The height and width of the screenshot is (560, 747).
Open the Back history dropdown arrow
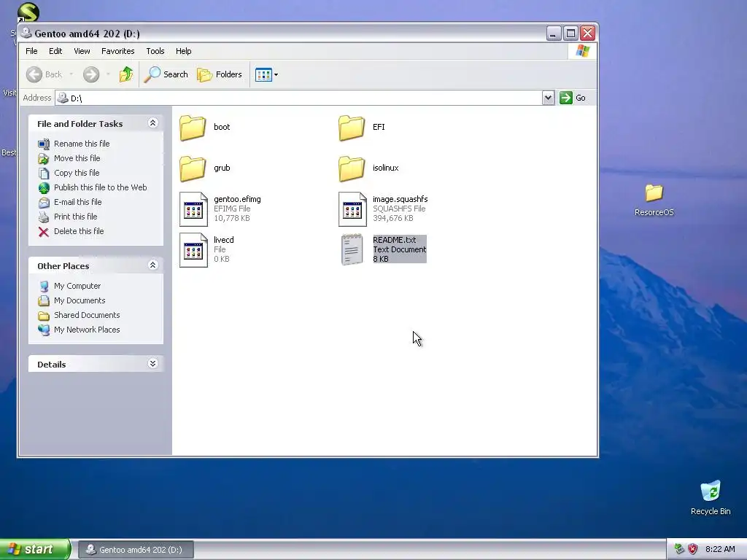[x=71, y=74]
